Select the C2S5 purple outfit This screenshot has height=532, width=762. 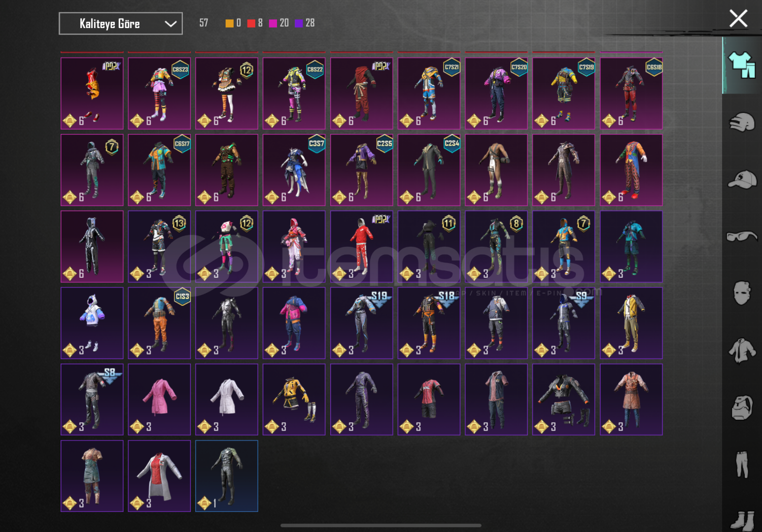[x=361, y=170]
